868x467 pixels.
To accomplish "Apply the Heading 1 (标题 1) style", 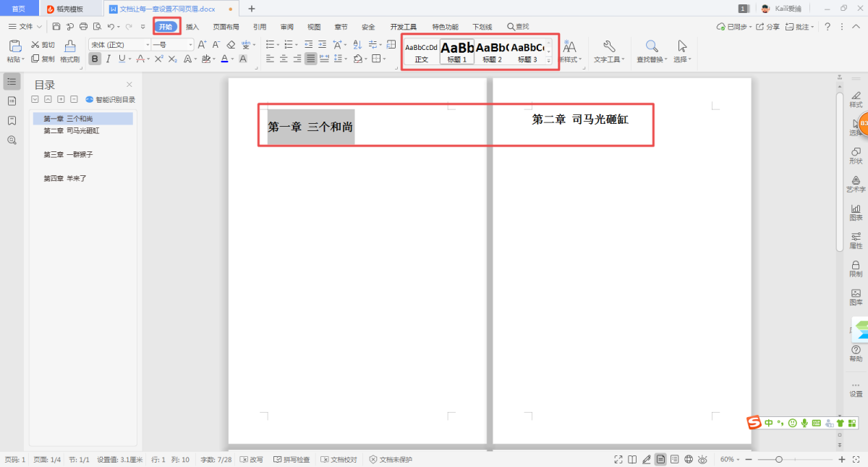I will point(457,52).
